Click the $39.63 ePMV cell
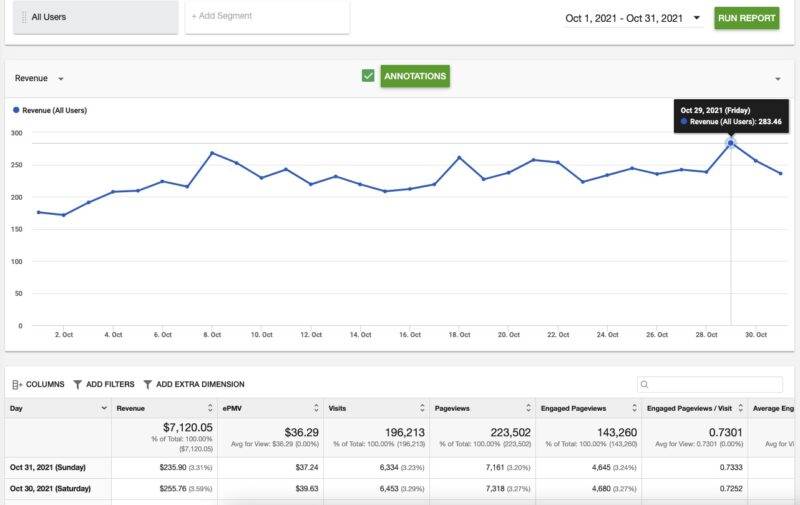This screenshot has height=505, width=800. 307,489
